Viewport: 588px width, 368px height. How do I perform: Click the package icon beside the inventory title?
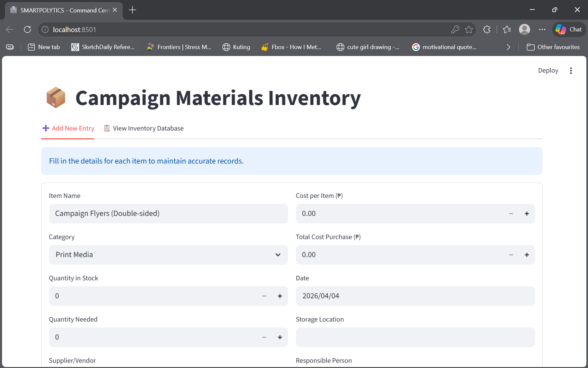(x=56, y=97)
